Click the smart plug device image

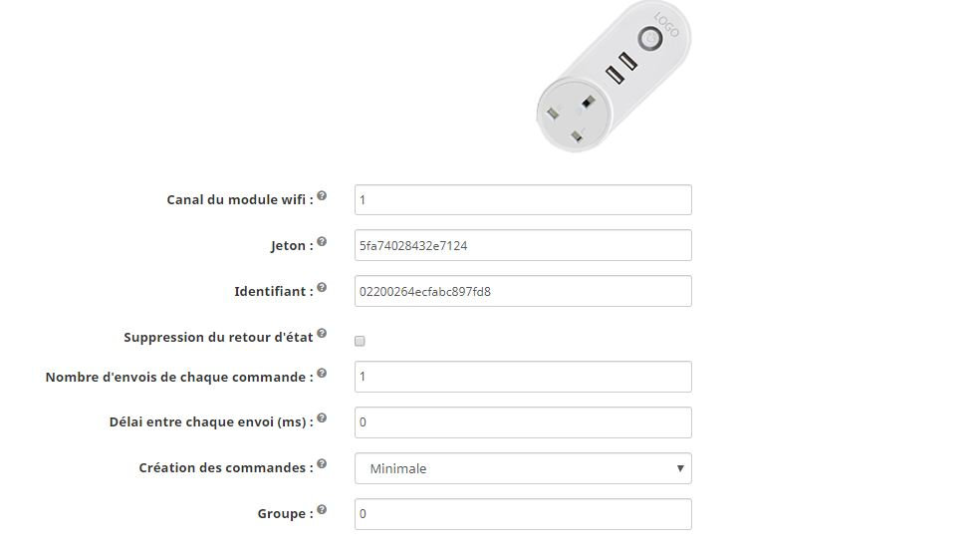point(612,77)
